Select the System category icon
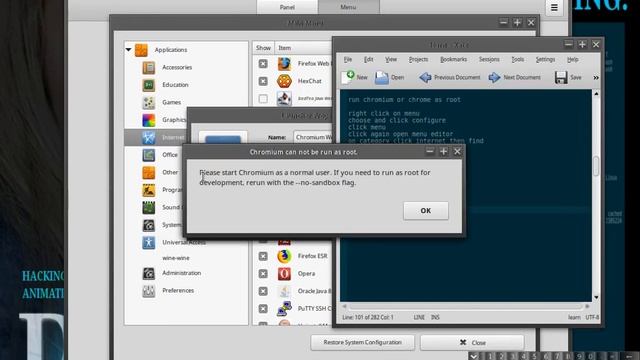This screenshot has width=640, height=360. [x=149, y=225]
